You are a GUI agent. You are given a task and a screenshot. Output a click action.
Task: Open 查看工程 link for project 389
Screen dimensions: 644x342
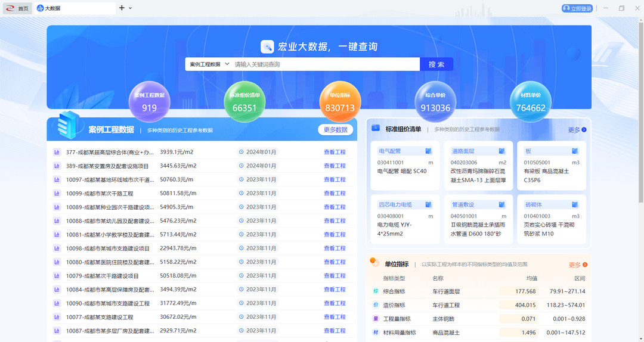point(335,166)
